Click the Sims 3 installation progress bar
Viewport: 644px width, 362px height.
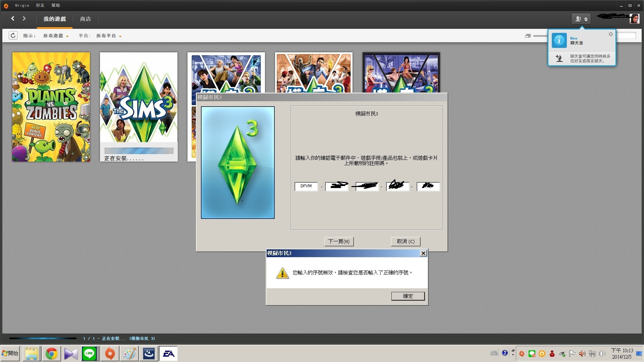(139, 151)
